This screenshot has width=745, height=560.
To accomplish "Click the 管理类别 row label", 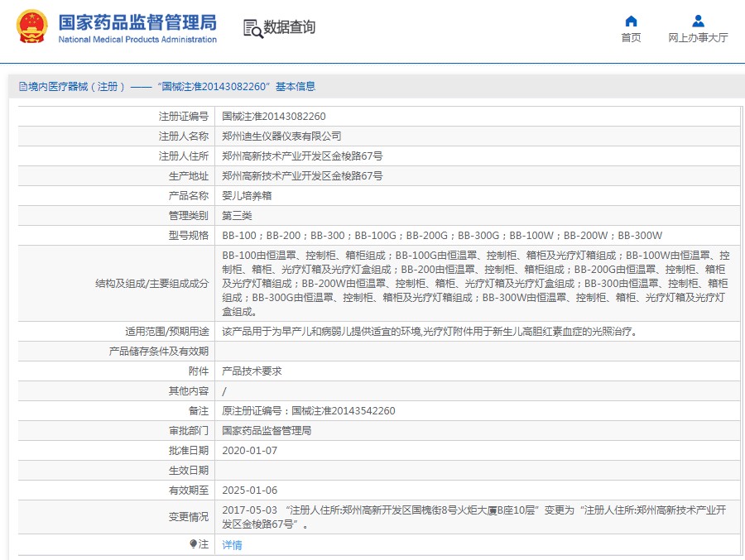I will [189, 216].
